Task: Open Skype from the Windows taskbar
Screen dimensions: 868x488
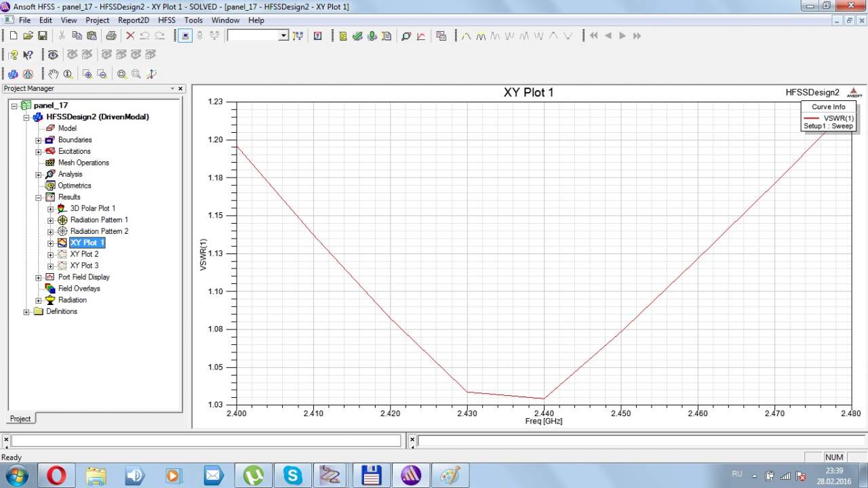Action: coord(292,475)
